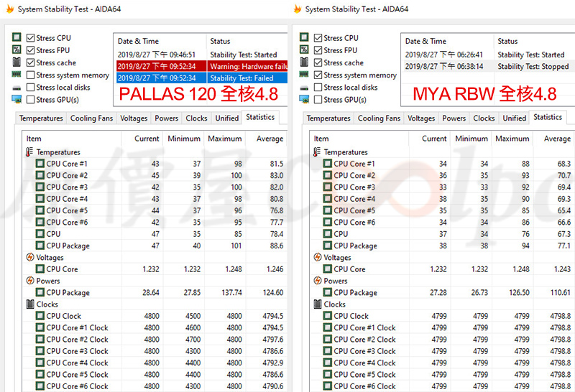Open Clocks tab in right window

pos(484,118)
